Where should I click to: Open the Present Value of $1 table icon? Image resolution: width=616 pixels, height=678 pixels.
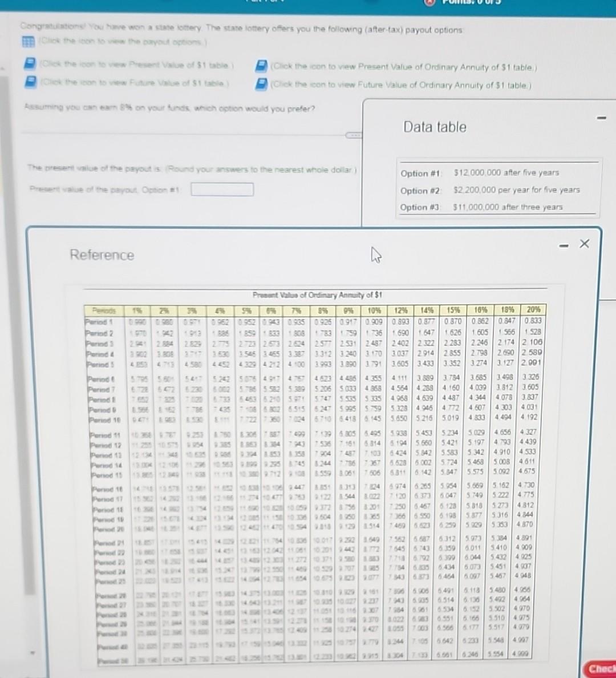(30, 64)
